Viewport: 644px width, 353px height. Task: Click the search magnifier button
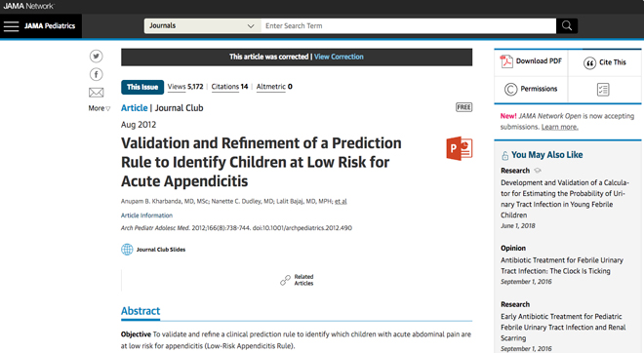click(x=567, y=26)
